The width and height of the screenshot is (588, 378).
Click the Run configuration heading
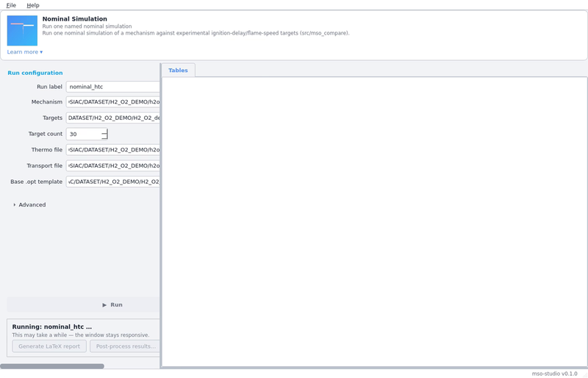35,73
